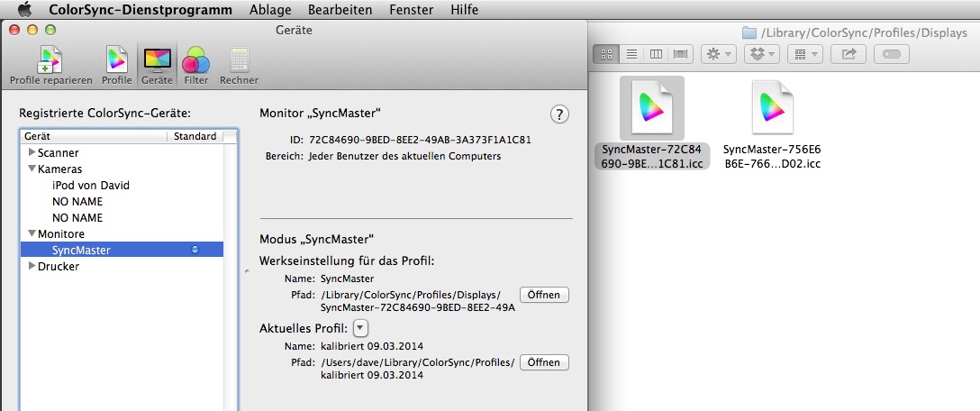Open the Aktuelles Profil dropdown arrow
Screen dimensions: 980x411
[362, 328]
